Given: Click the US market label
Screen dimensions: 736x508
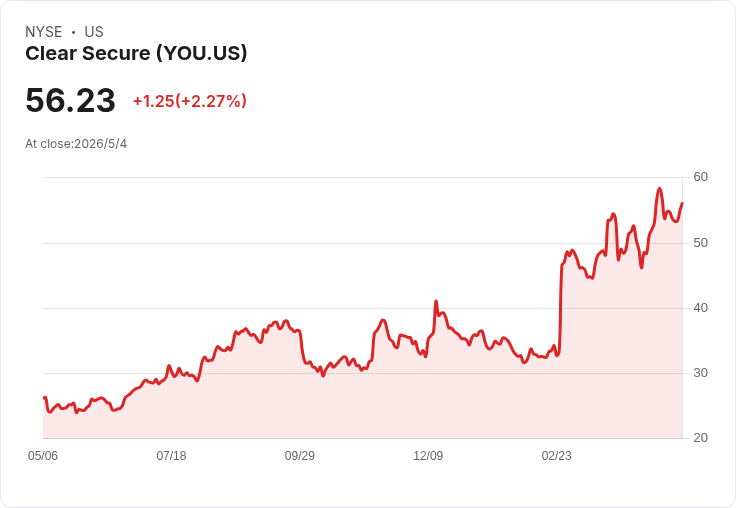Looking at the screenshot, I should pos(94,32).
